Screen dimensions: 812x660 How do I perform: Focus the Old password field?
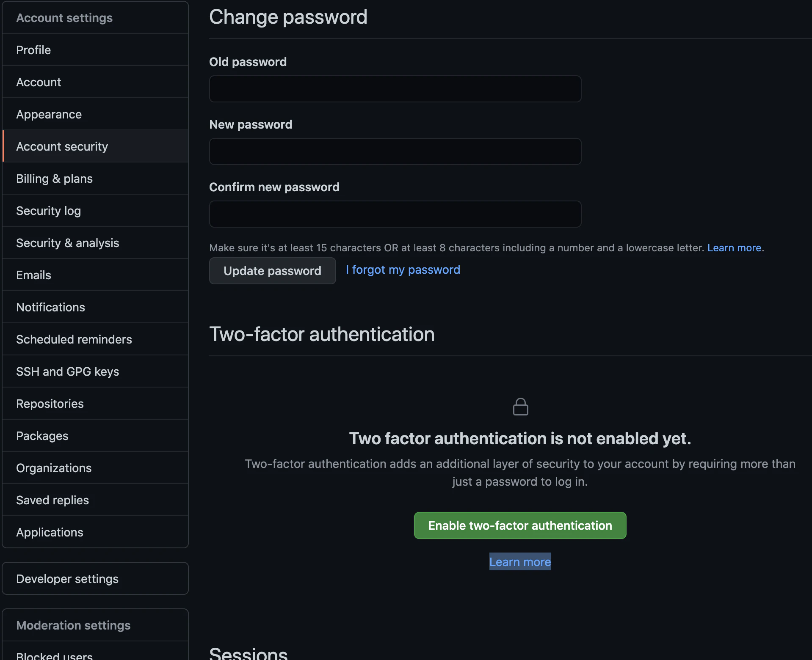(395, 89)
